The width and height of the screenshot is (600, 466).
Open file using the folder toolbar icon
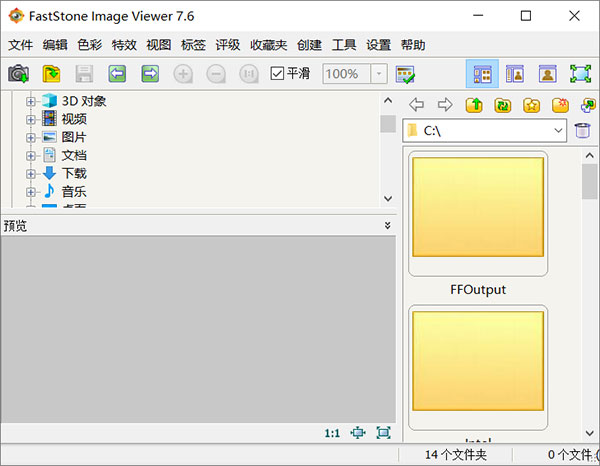[51, 73]
